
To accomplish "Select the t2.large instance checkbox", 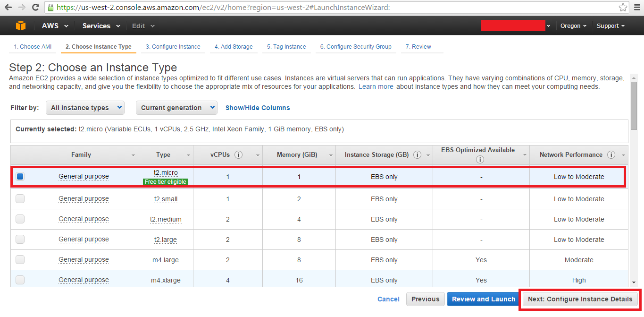I will pyautogui.click(x=20, y=240).
